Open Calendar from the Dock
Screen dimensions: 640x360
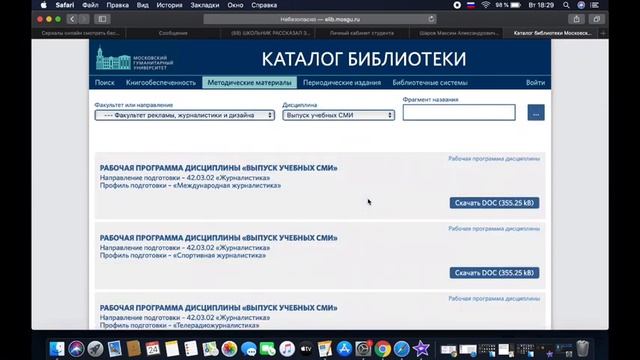153,349
